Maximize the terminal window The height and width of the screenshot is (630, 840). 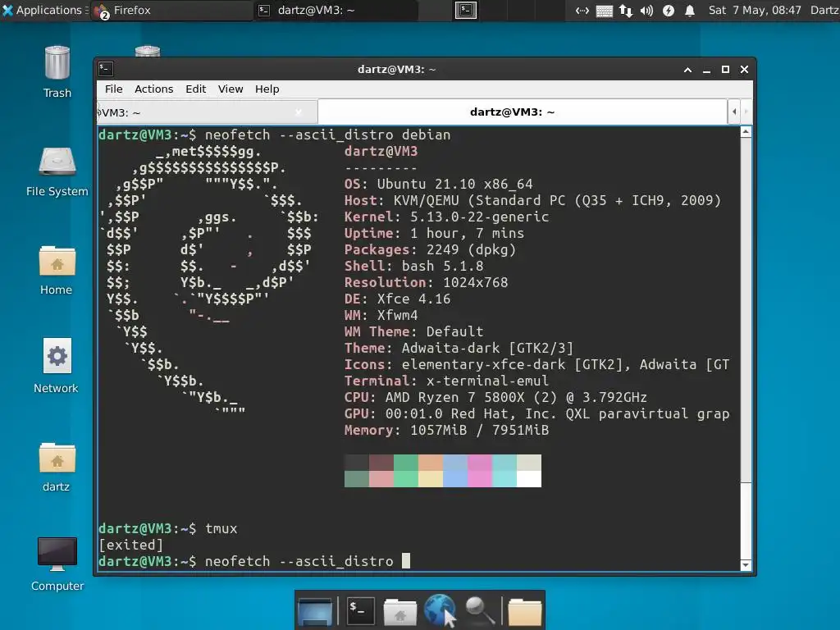(x=725, y=70)
